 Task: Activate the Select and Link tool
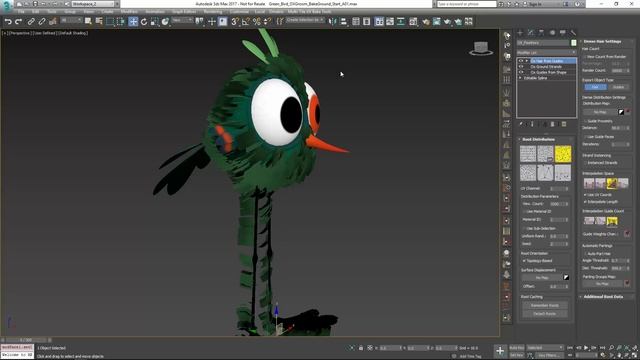[x=31, y=22]
